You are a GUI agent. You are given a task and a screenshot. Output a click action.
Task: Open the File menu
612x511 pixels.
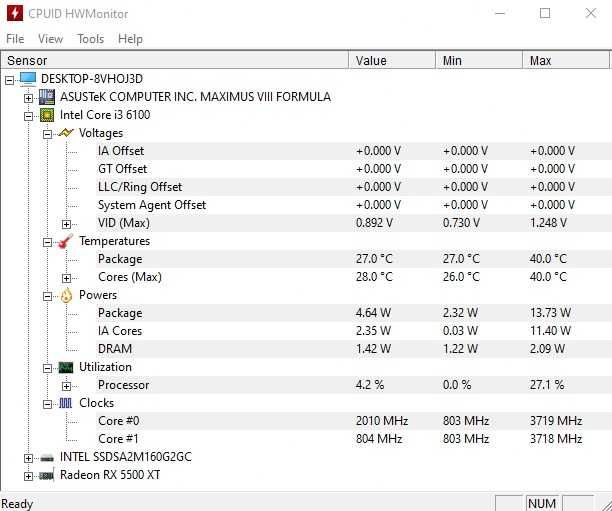(x=15, y=39)
